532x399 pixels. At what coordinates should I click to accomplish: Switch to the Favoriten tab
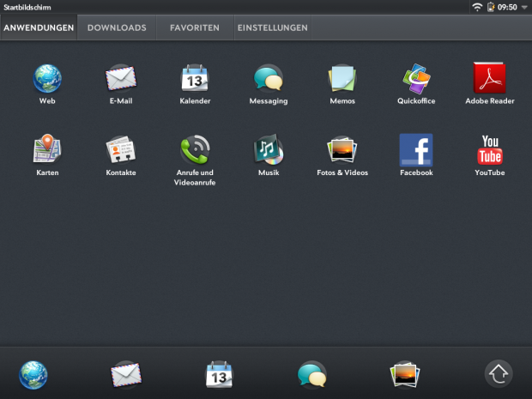coord(195,27)
